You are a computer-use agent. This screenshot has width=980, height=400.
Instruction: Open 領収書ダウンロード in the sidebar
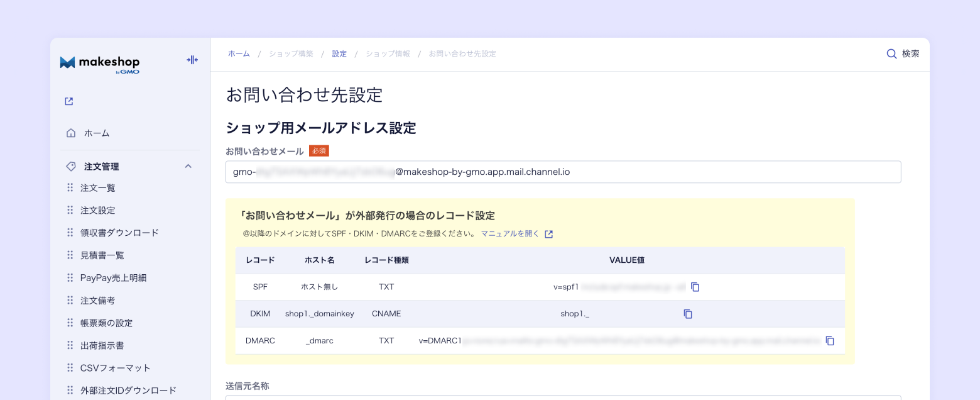[119, 233]
